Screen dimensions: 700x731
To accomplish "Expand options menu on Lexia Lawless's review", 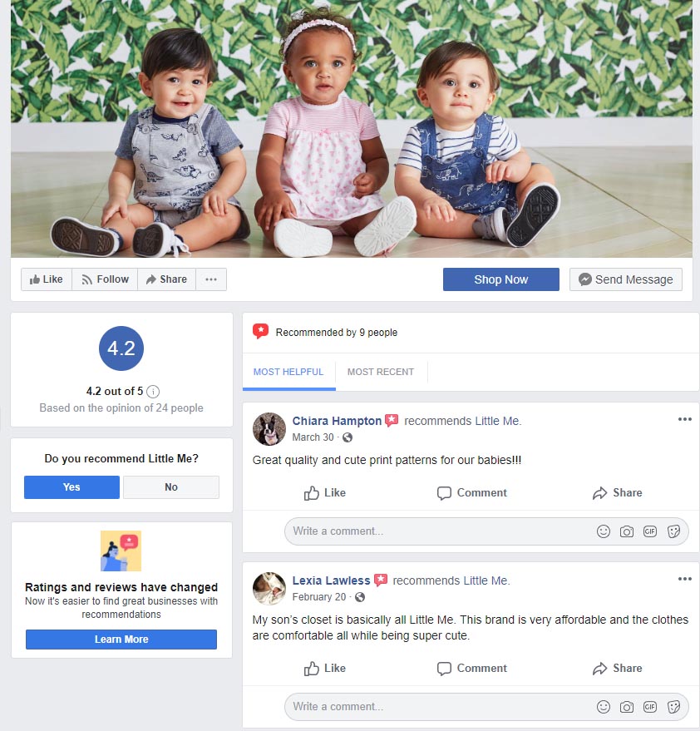I will click(685, 579).
